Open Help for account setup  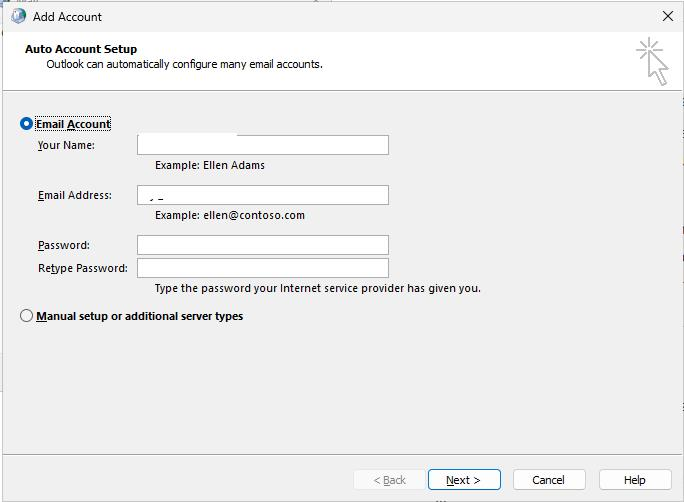point(634,480)
